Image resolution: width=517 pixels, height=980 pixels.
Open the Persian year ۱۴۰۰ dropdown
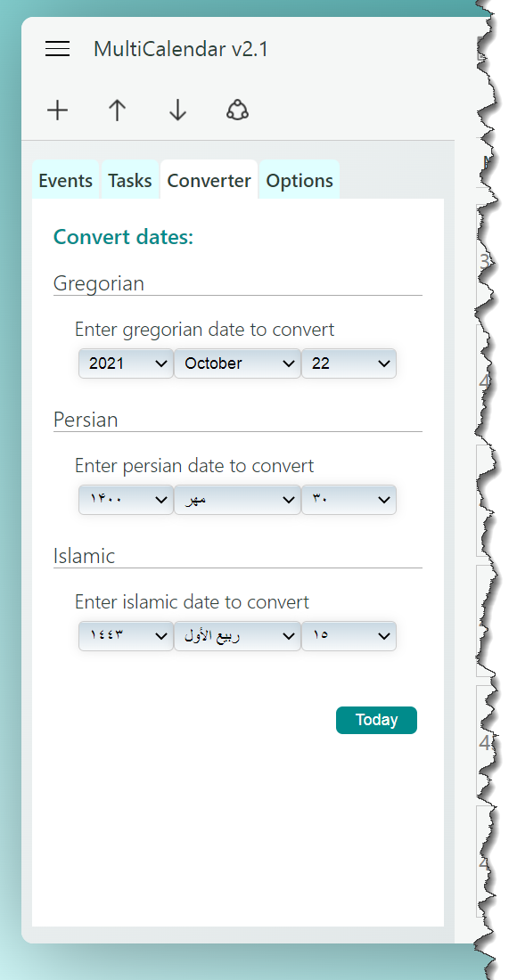pos(126,500)
